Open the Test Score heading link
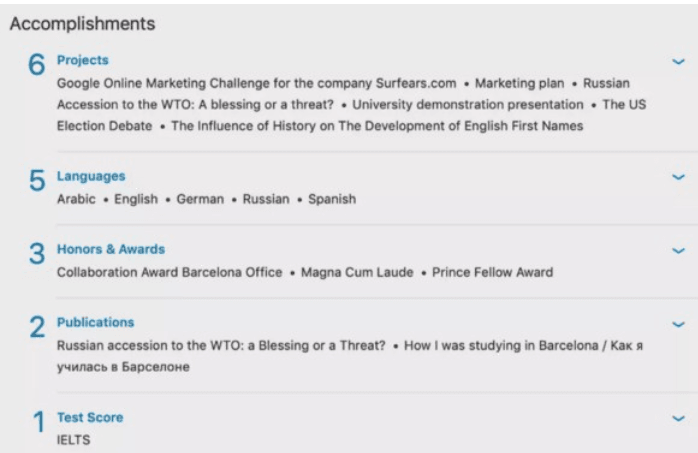The width and height of the screenshot is (698, 453). click(90, 417)
